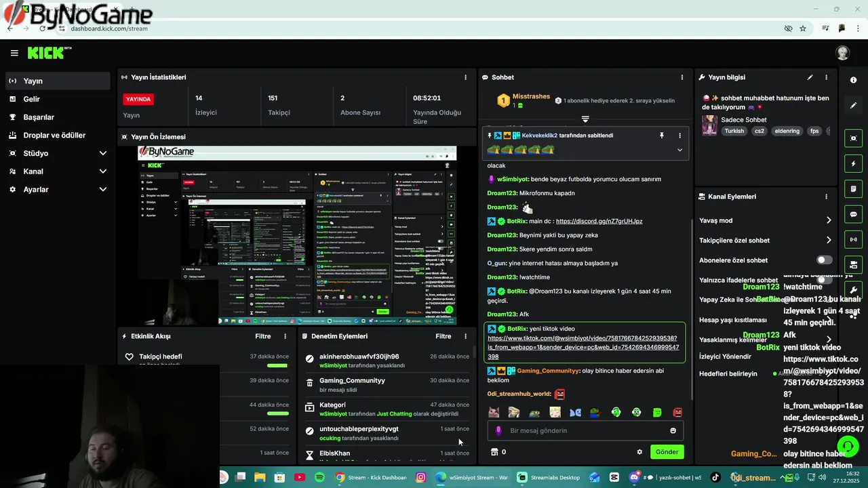Open Spotify from the taskbar
This screenshot has height=488, width=868.
pyautogui.click(x=319, y=477)
